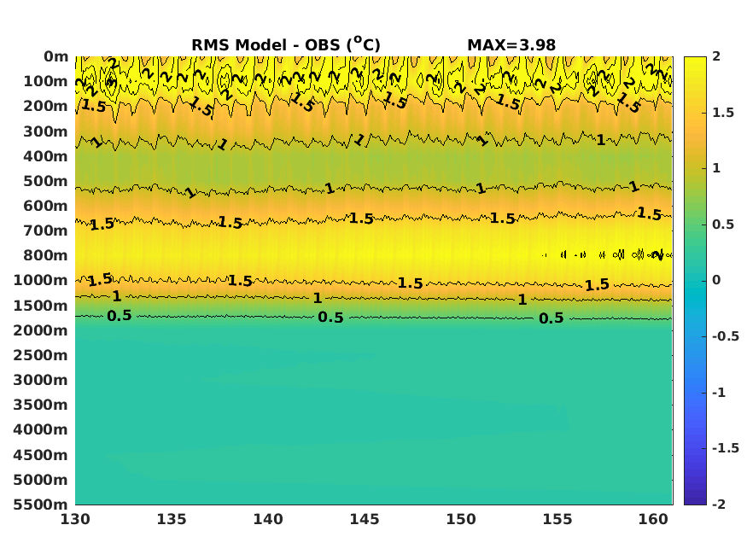Screen dimensions: 747x560
Task: Select the colorbar tick label '-0.5'
Action: [726, 336]
